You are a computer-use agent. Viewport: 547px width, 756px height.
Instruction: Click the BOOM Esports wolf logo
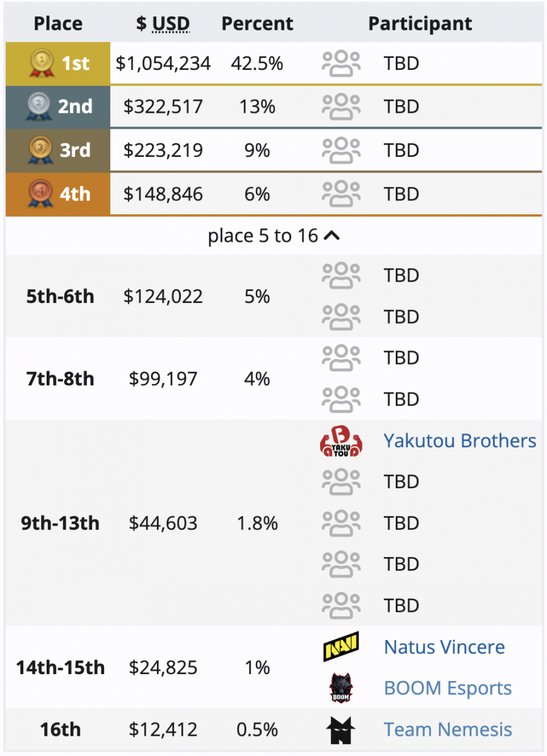(341, 688)
